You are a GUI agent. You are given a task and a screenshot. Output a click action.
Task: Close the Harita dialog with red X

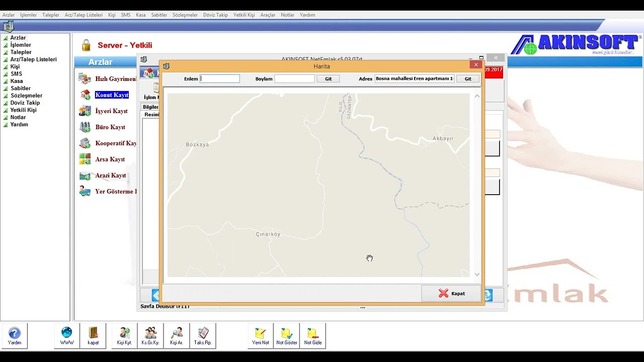(476, 64)
